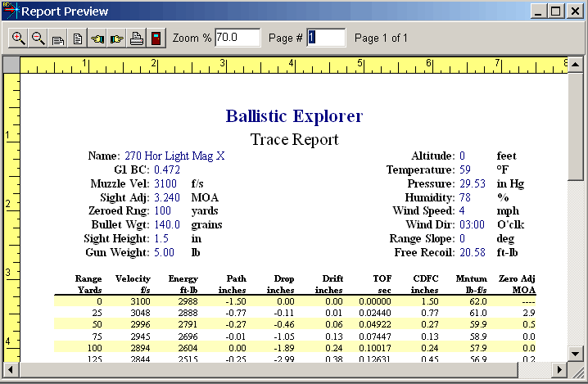Focus the Page # input field
The width and height of the screenshot is (588, 384).
(326, 38)
